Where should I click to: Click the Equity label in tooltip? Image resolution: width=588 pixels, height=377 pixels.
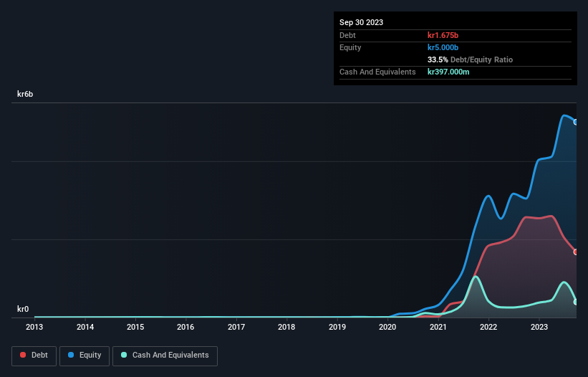tap(350, 47)
